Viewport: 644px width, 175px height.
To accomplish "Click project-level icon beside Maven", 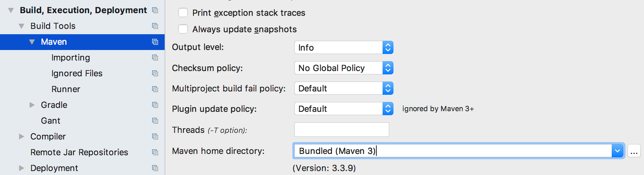I will 155,42.
